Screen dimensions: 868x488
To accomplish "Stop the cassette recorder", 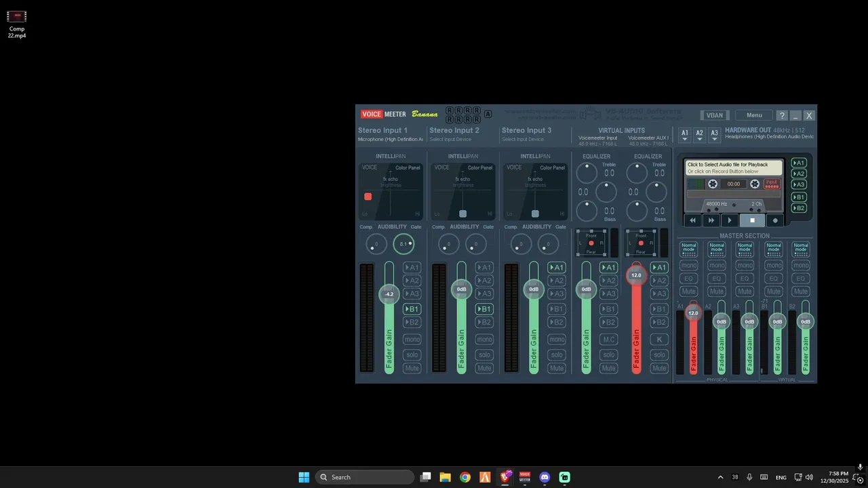I will coord(752,220).
